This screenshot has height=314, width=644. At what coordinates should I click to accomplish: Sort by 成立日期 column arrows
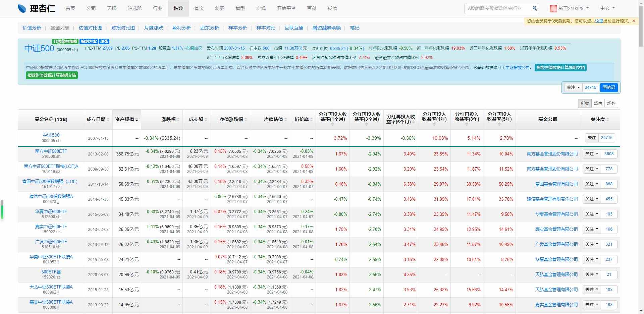(108, 120)
